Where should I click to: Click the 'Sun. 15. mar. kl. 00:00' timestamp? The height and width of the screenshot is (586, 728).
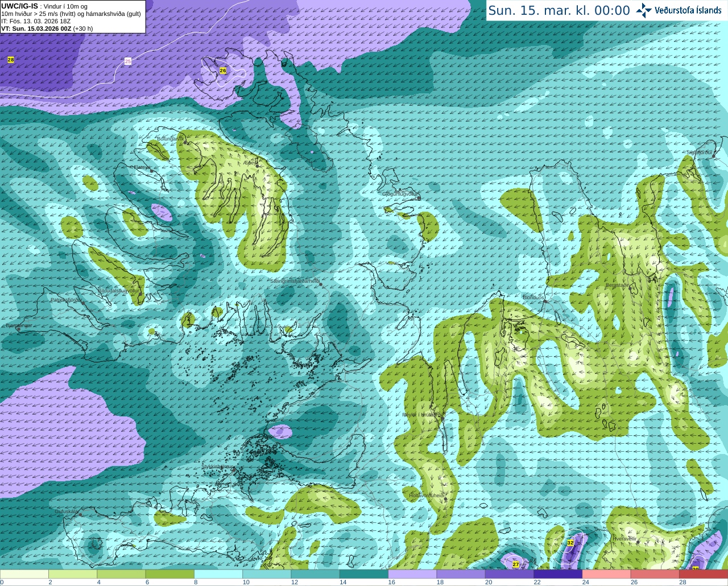[559, 10]
